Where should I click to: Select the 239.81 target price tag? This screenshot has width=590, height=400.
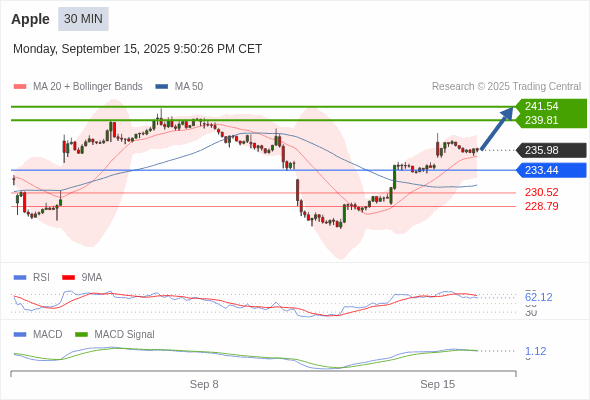tap(551, 120)
